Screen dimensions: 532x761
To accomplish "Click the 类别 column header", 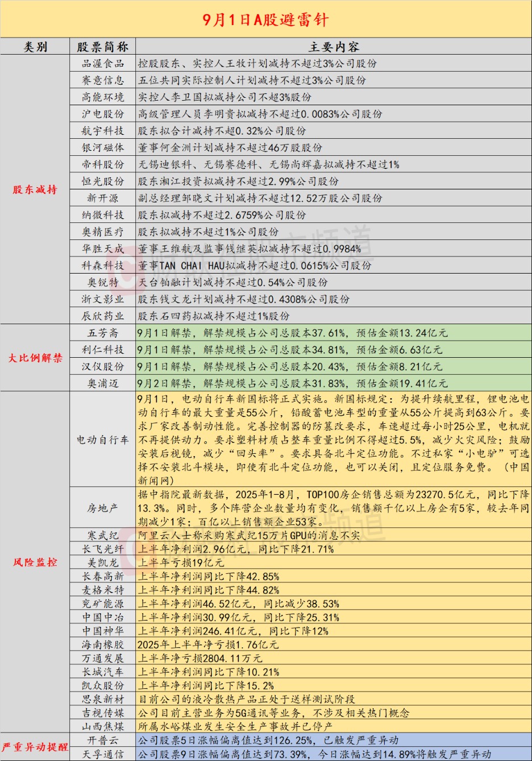I will (35, 47).
